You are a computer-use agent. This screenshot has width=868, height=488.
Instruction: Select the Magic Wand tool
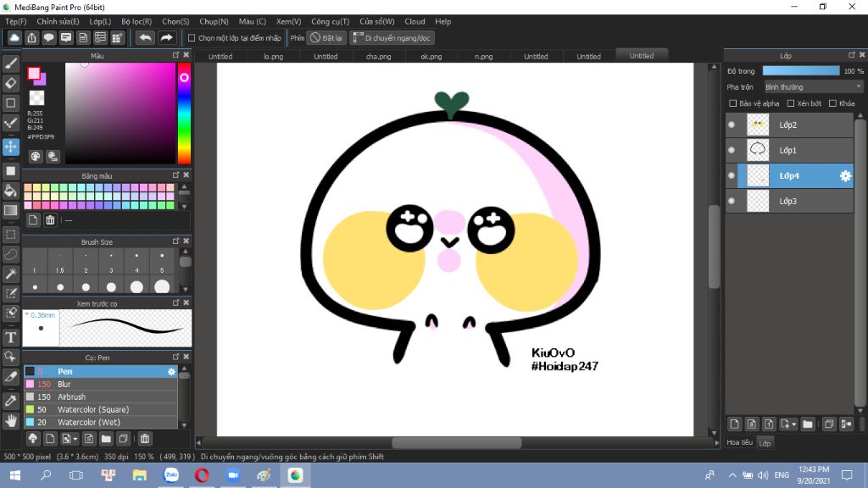pos(10,274)
